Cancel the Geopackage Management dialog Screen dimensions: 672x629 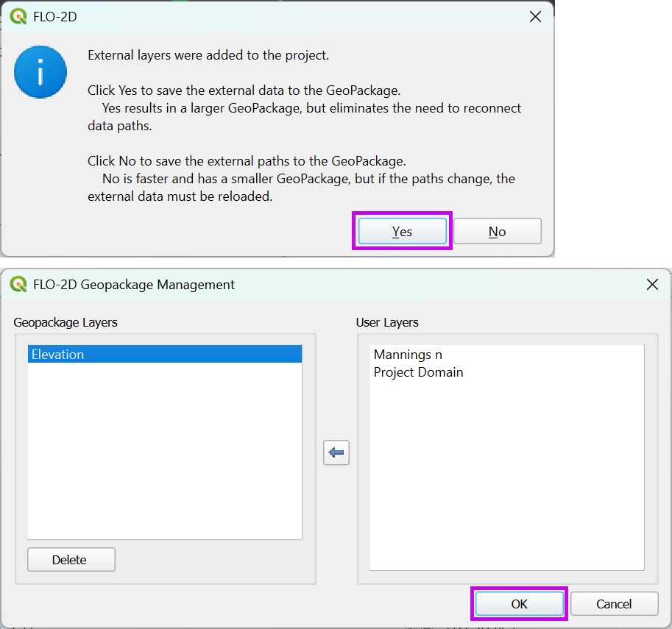614,604
